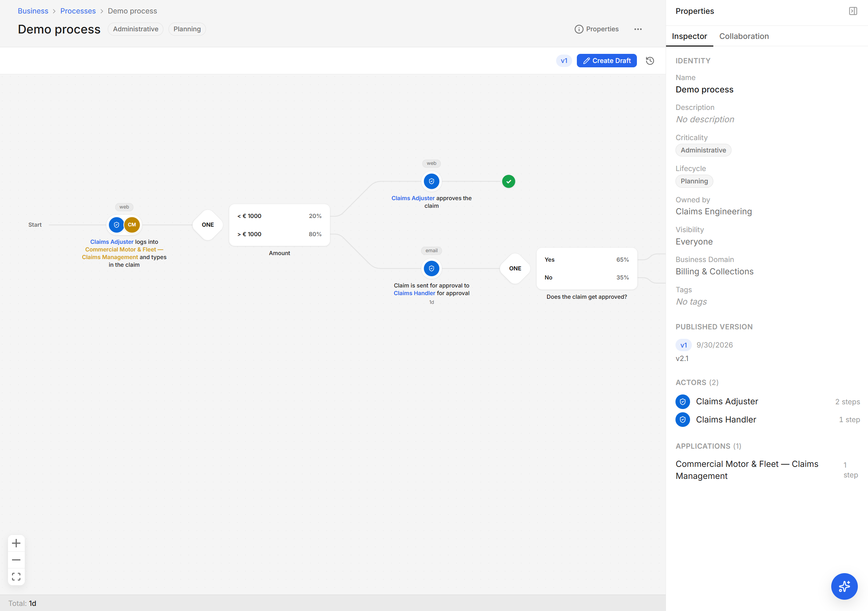Screen dimensions: 868x611
Task: Switch to the Collaboration tab
Action: (744, 36)
